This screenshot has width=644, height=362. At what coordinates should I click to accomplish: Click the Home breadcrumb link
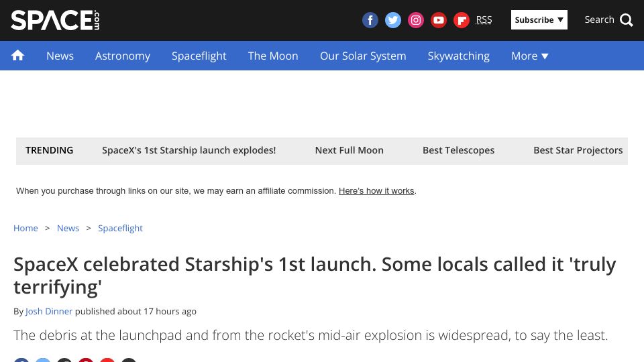coord(25,228)
